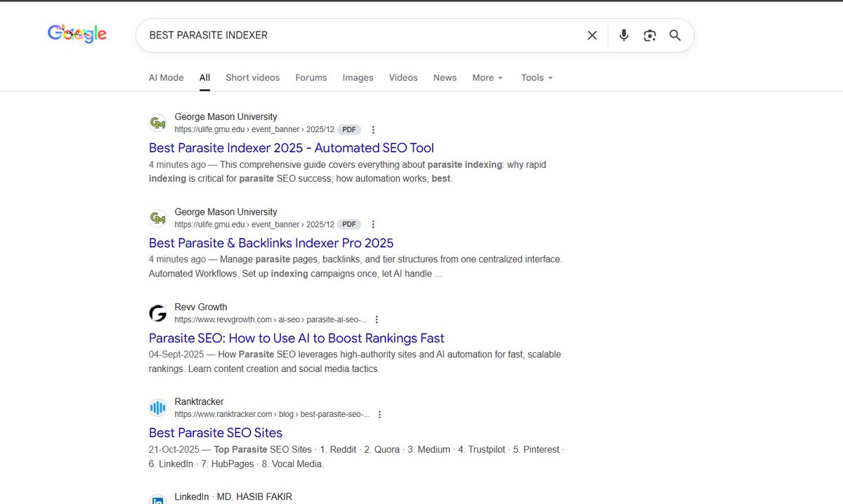This screenshot has height=504, width=843.
Task: Click ulife.gmu.edu URL above Backlinks Indexer Pro 2025
Action: 255,225
